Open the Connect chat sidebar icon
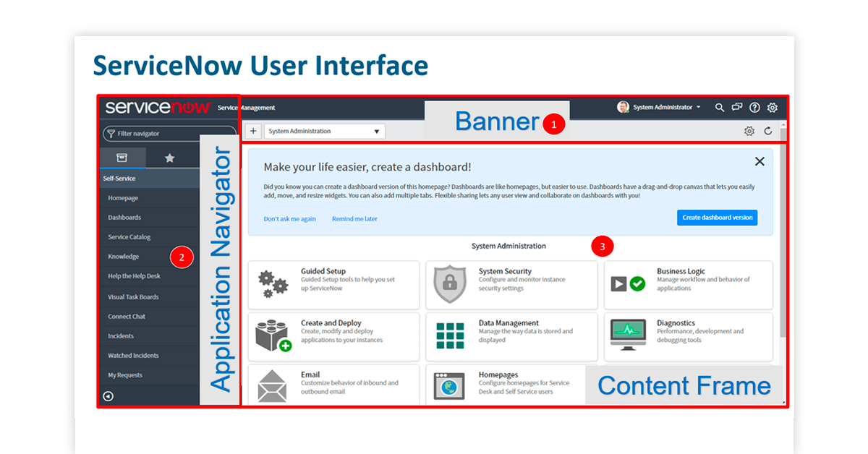This screenshot has width=868, height=454. 737,108
